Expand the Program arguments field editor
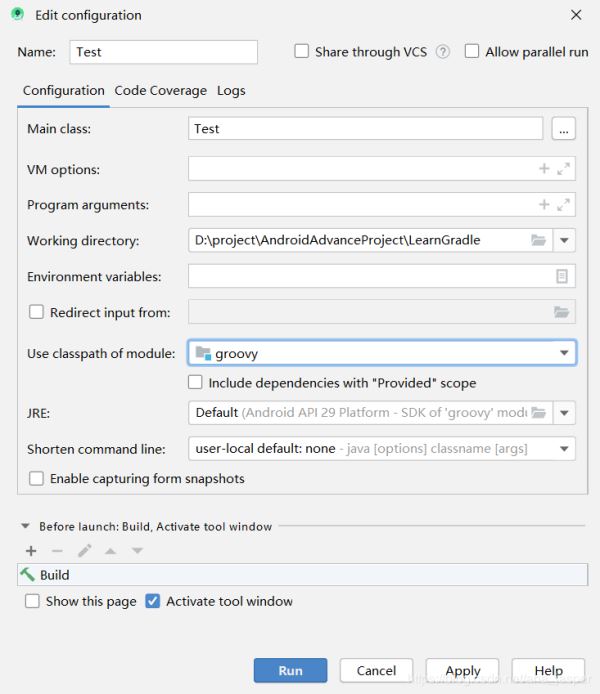The image size is (600, 694). (564, 205)
